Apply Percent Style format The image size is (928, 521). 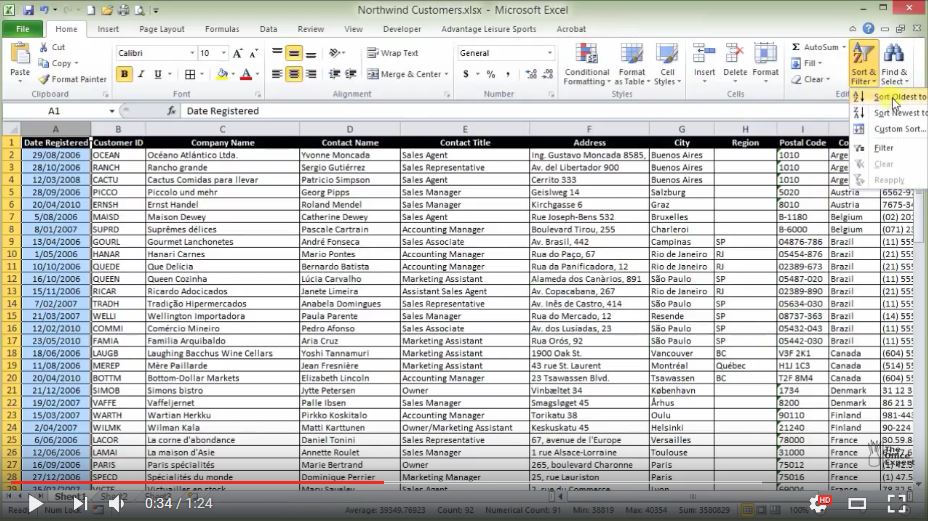[491, 74]
